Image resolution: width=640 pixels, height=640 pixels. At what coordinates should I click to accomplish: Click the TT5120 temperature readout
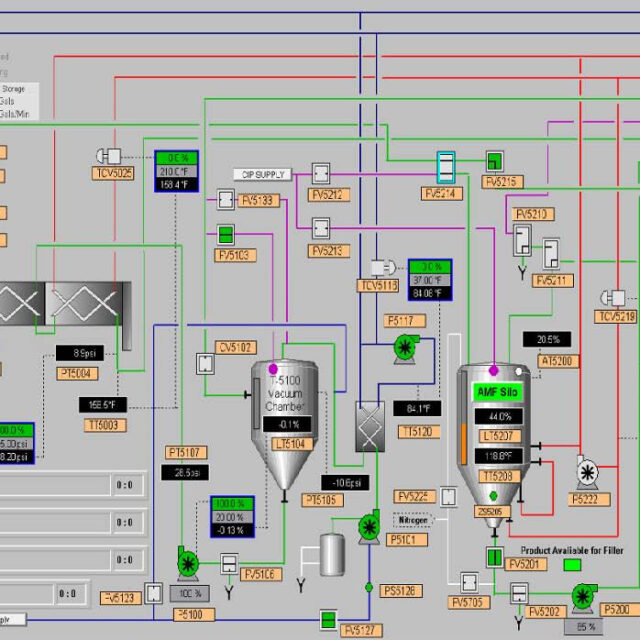[x=416, y=409]
